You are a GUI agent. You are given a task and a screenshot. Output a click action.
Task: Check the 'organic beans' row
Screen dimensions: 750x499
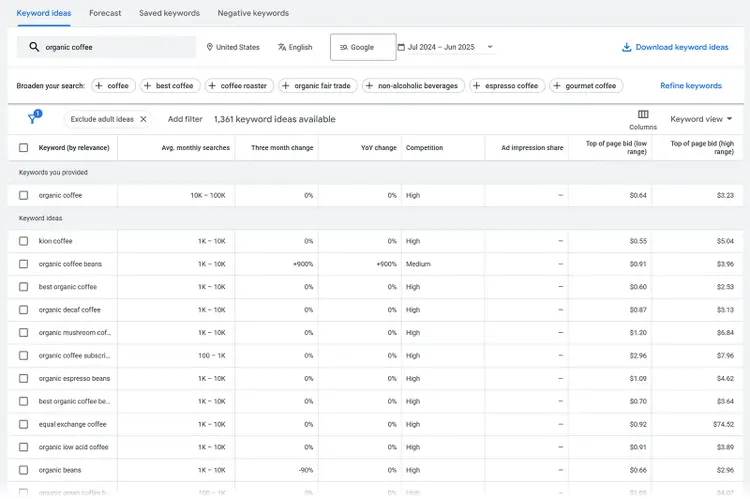coord(23,470)
